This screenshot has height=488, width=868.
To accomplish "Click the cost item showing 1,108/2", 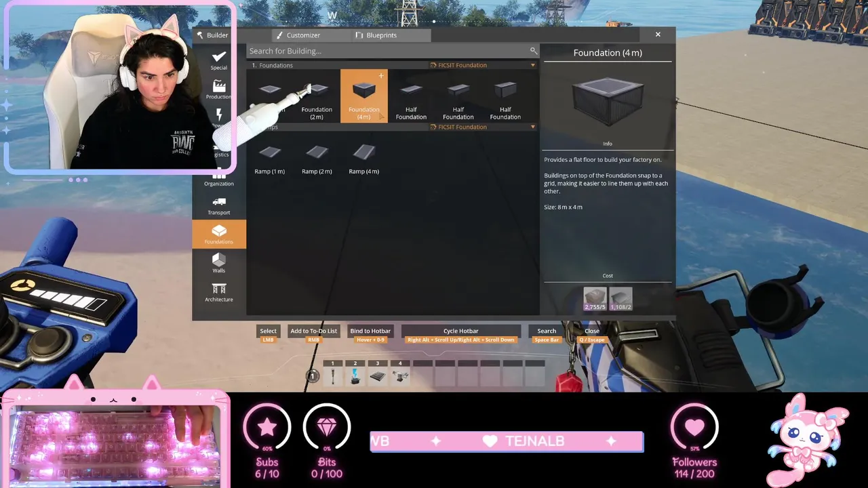I will (620, 299).
